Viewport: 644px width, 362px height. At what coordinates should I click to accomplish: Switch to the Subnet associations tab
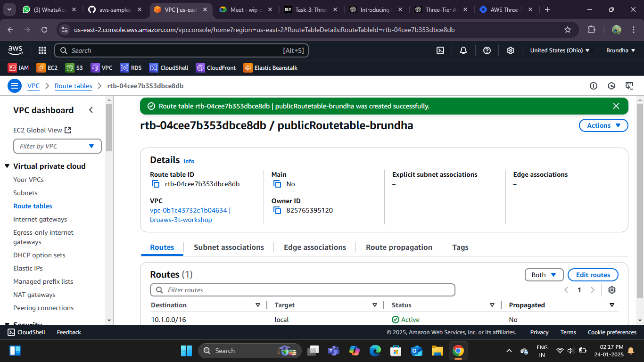(229, 247)
